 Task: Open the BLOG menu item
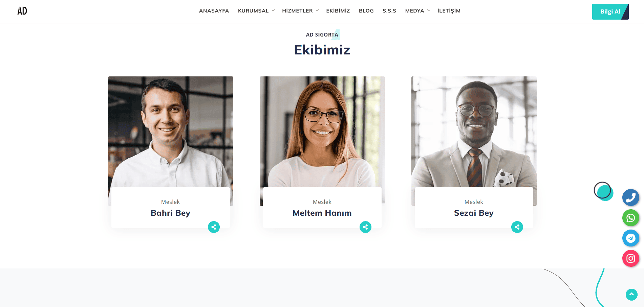click(366, 11)
